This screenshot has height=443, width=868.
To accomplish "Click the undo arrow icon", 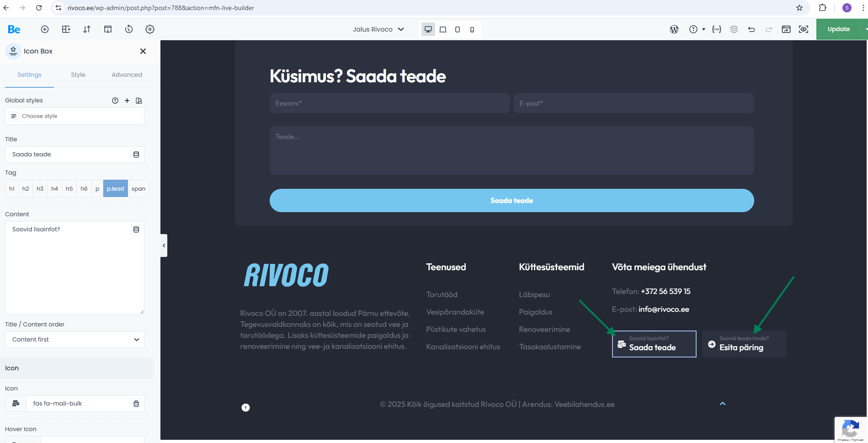I will [x=751, y=29].
